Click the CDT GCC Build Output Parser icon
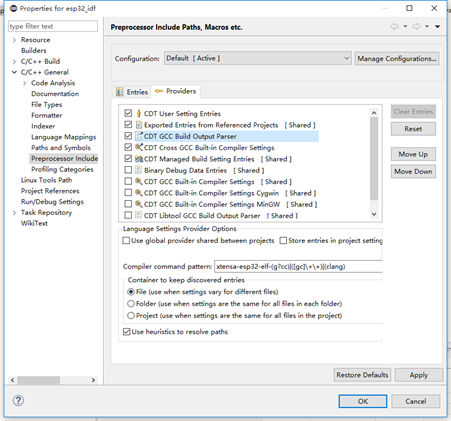The height and width of the screenshot is (421, 451). click(139, 136)
